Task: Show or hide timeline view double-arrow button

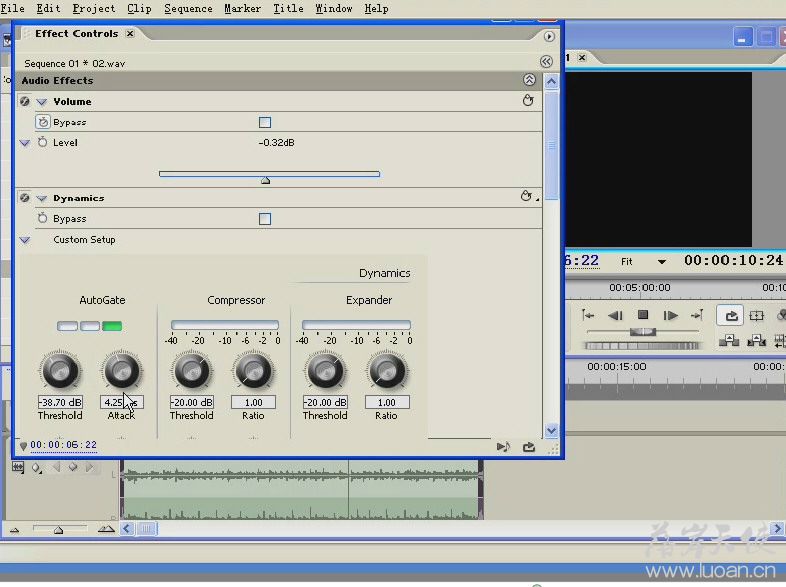Action: [x=546, y=62]
